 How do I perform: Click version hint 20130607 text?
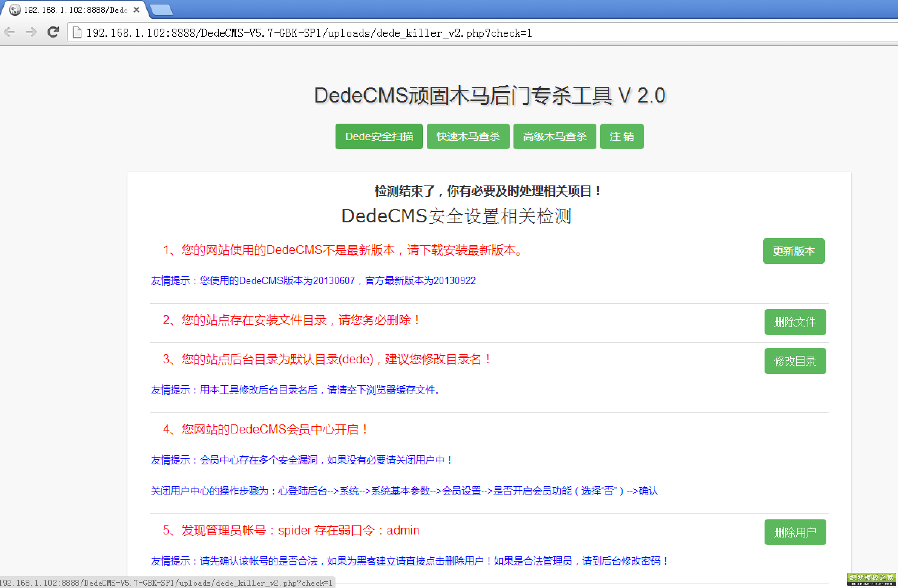coord(313,280)
